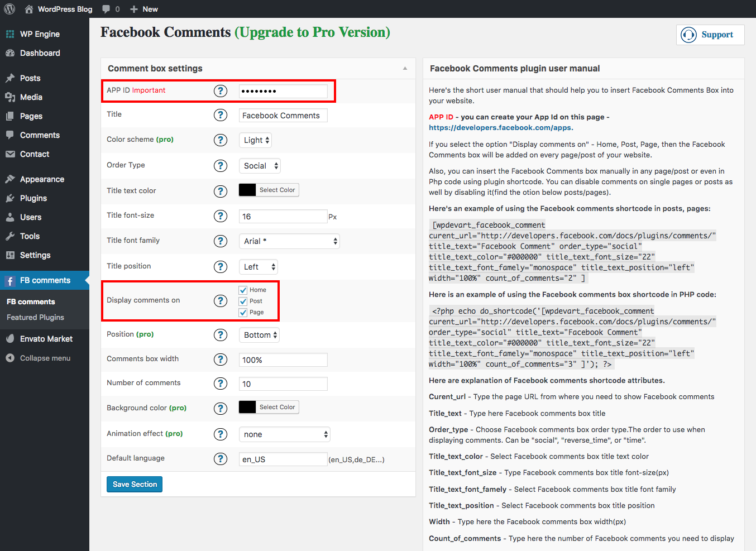Click the Title text color black swatch
The width and height of the screenshot is (756, 551).
tap(247, 190)
